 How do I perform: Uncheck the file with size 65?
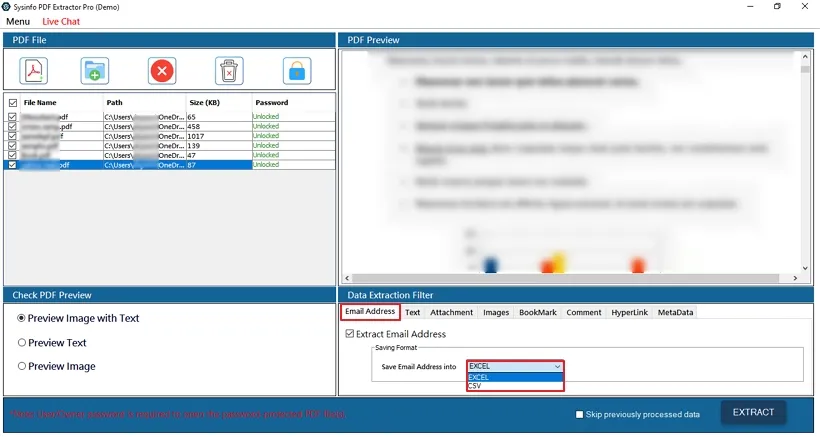pos(12,117)
